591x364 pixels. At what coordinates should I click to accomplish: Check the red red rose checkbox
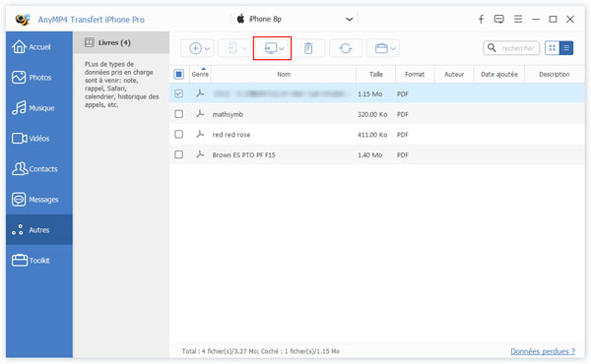[178, 134]
